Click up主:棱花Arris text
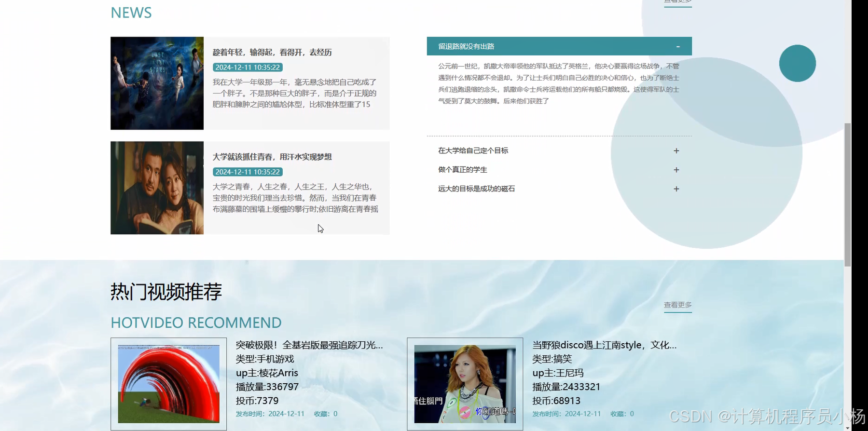This screenshot has width=868, height=431. coord(267,373)
